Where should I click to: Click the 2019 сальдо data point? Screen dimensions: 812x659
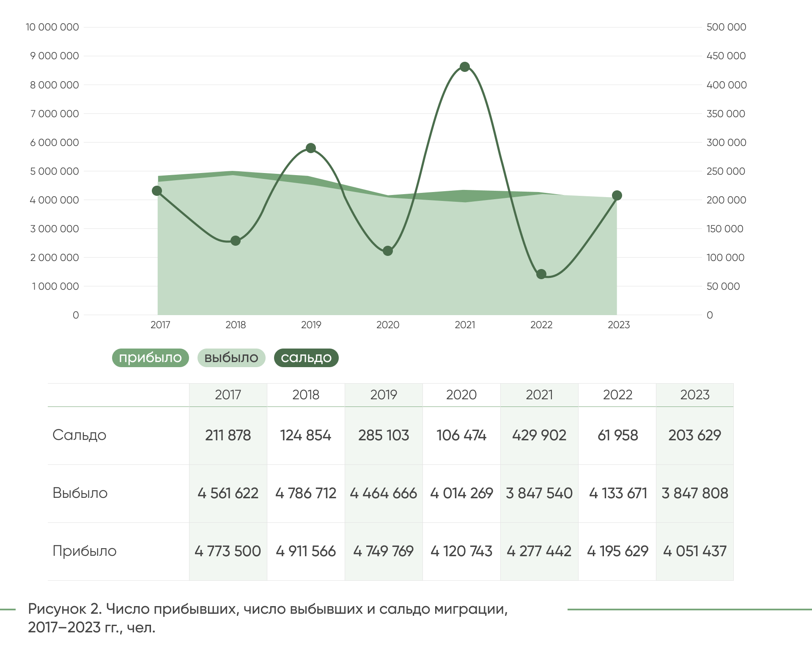pyautogui.click(x=311, y=148)
